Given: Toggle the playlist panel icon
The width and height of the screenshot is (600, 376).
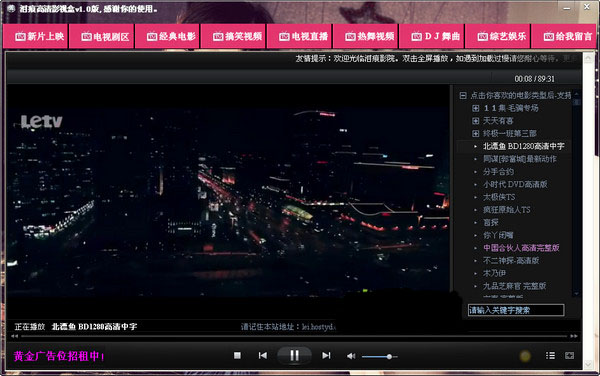Looking at the screenshot, I should point(550,356).
